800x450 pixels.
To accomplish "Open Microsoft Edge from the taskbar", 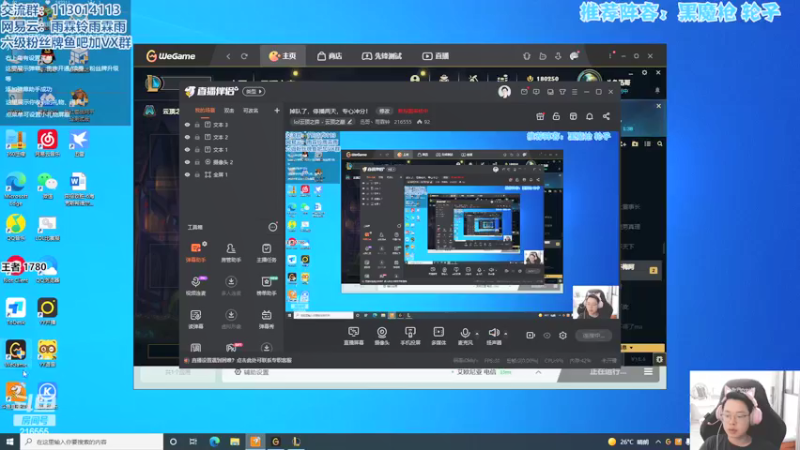I will click(214, 441).
